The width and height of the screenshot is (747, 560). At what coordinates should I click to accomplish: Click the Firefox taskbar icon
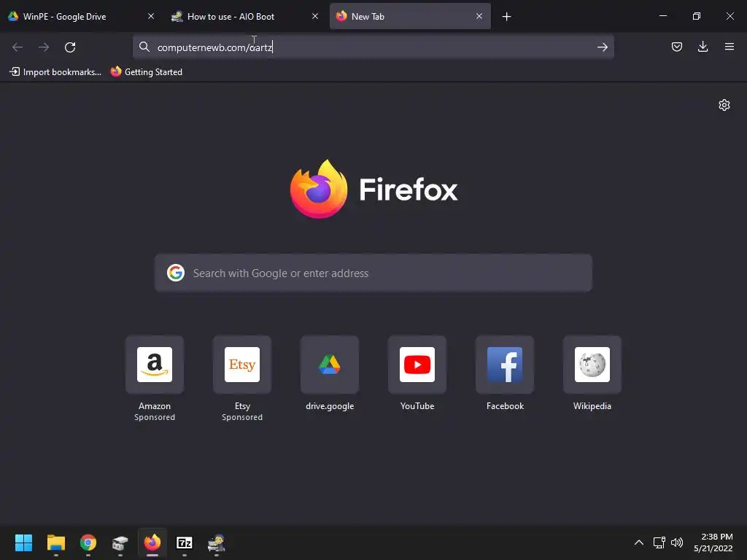[x=152, y=542]
